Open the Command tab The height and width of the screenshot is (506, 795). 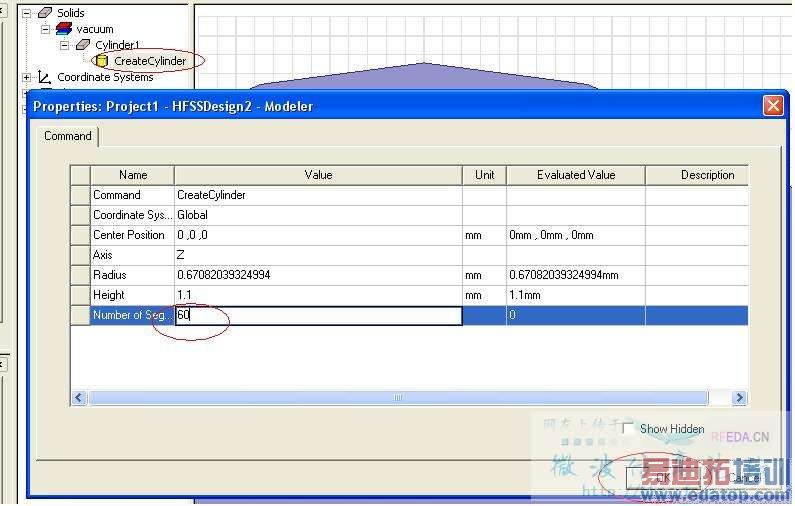tap(68, 136)
